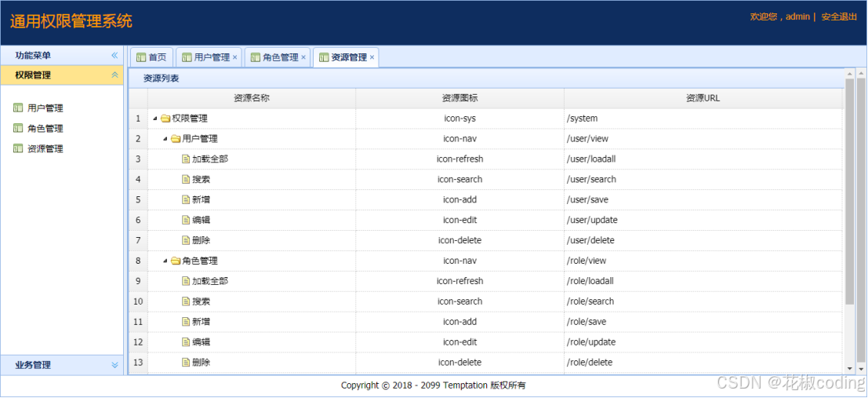The width and height of the screenshot is (868, 398).
Task: Collapse the 用户管理 tree node in row 2
Action: pyautogui.click(x=165, y=139)
